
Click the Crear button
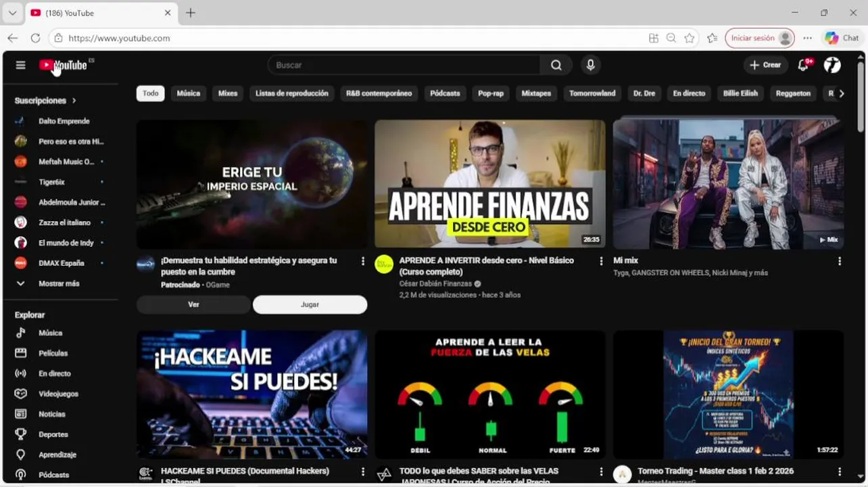[x=765, y=65]
